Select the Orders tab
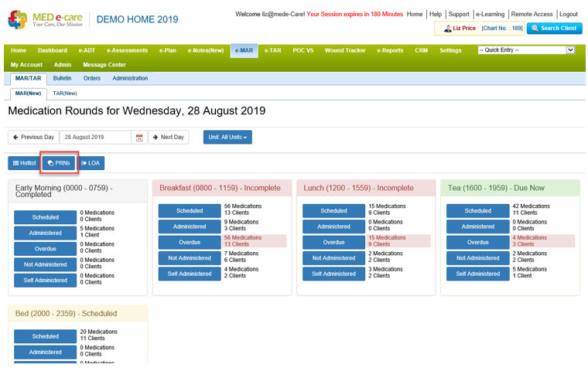This screenshot has height=368, width=588. 92,78
